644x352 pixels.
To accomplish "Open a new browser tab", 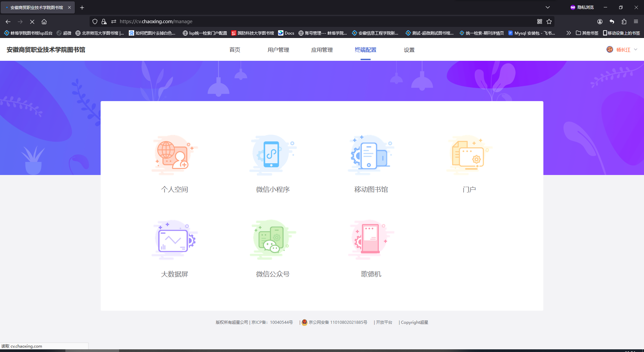I will coord(82,7).
